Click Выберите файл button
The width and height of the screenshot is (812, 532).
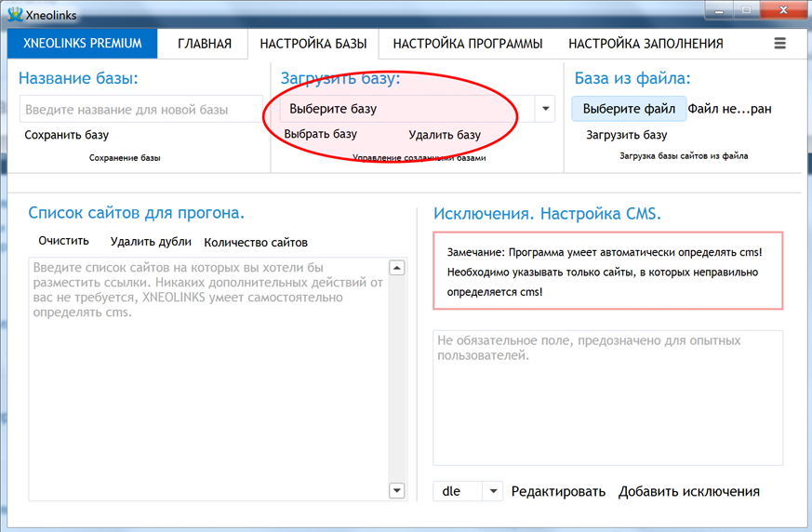tap(629, 109)
